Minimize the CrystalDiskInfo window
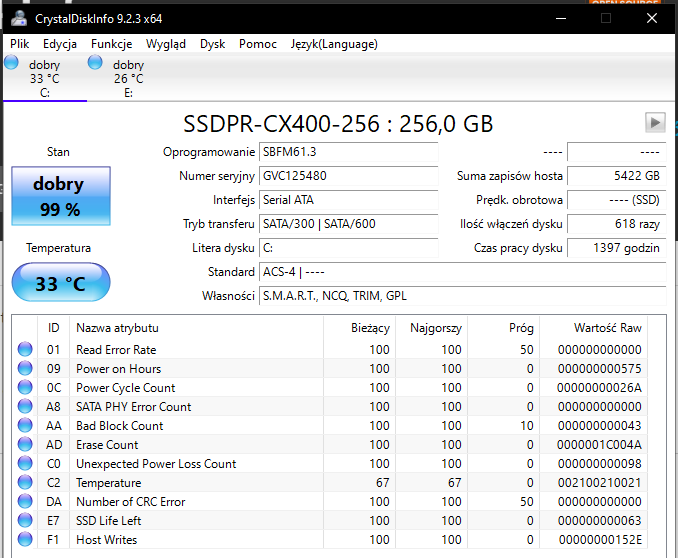The height and width of the screenshot is (558, 678). click(x=561, y=18)
